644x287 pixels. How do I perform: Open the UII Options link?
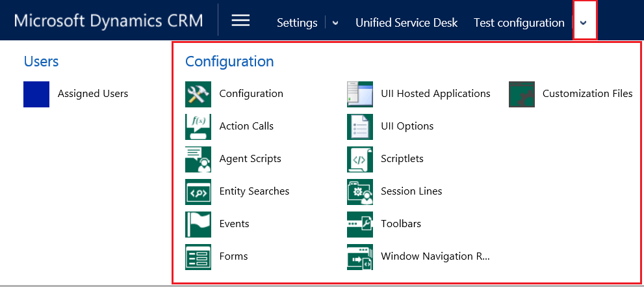click(x=407, y=126)
